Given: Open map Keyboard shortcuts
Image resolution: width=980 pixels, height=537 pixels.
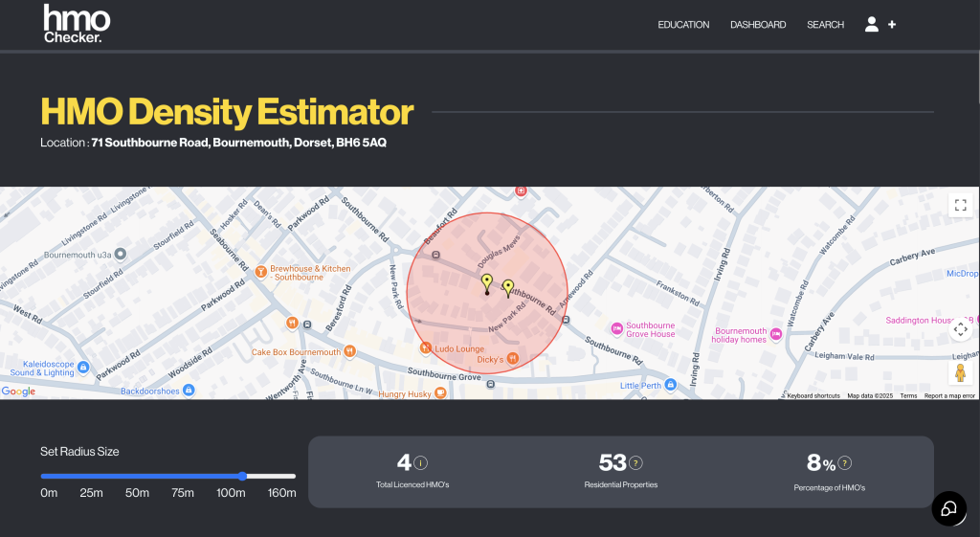Looking at the screenshot, I should click(813, 395).
